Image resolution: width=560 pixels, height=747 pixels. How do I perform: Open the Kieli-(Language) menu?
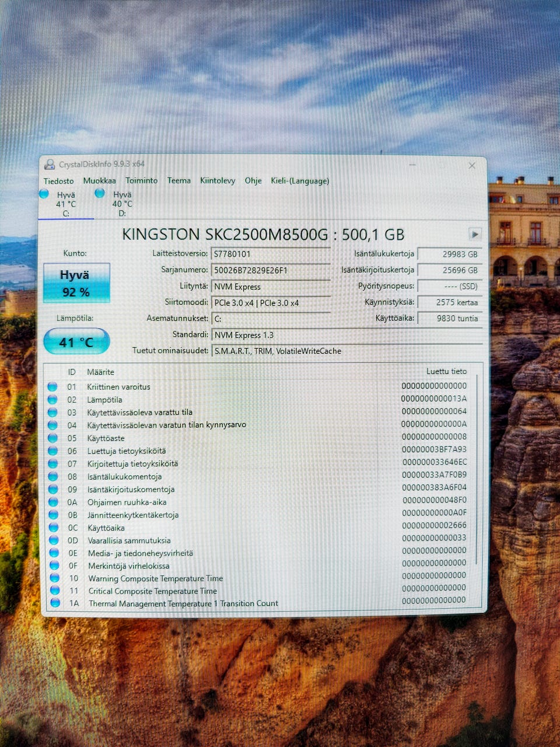coord(300,181)
